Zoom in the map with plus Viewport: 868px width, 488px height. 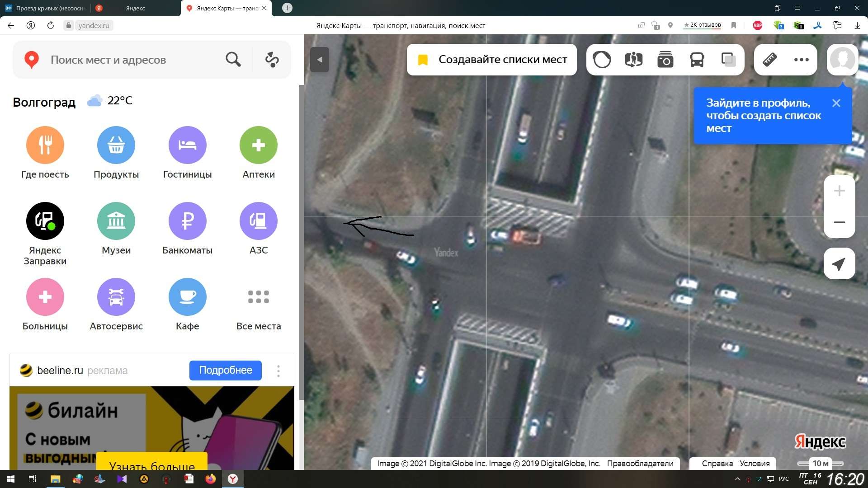[x=839, y=191]
